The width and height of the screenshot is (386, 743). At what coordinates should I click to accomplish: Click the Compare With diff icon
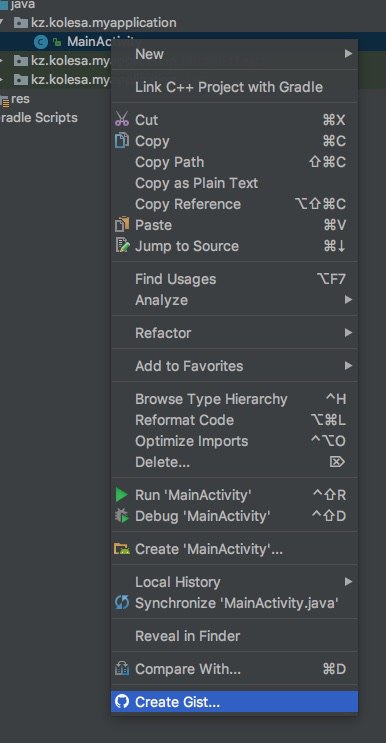pyautogui.click(x=122, y=669)
